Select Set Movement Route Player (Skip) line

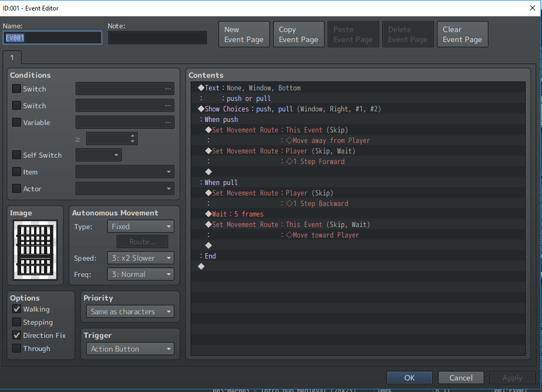click(358, 193)
